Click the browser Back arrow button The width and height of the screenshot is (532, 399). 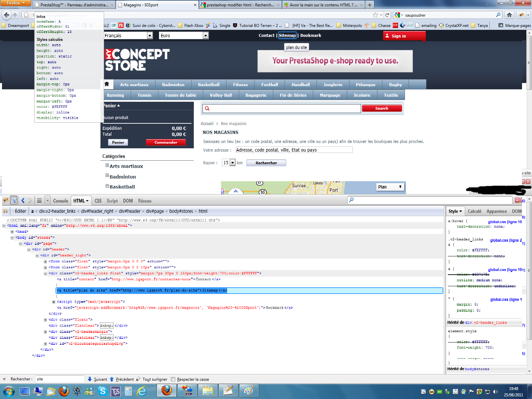pyautogui.click(x=7, y=15)
